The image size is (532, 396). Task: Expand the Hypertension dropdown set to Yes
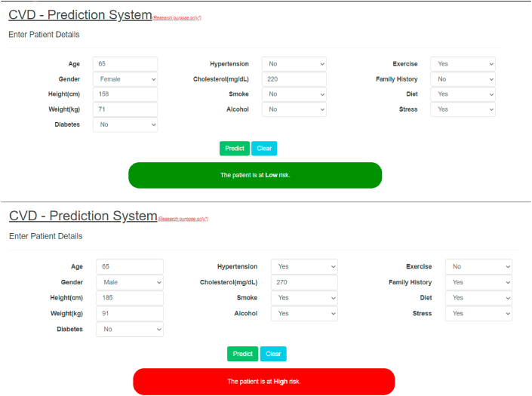pyautogui.click(x=304, y=266)
